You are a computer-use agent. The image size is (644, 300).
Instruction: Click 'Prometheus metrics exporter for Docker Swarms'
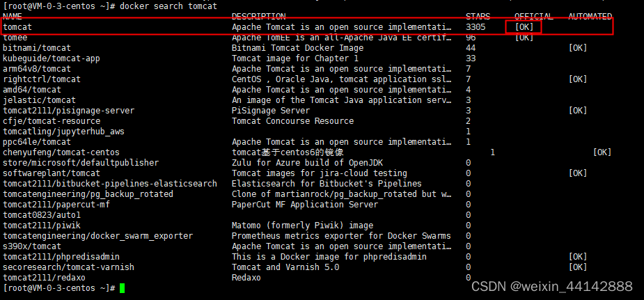coord(341,236)
